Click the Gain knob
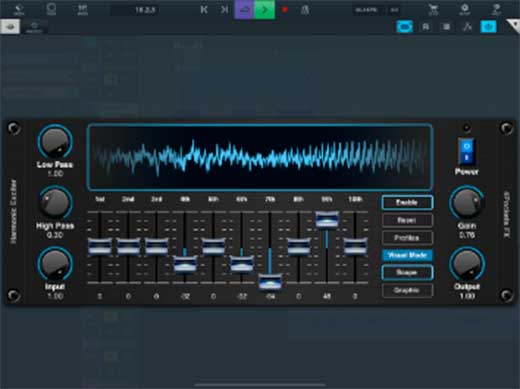This screenshot has height=389, width=520. pos(467,203)
